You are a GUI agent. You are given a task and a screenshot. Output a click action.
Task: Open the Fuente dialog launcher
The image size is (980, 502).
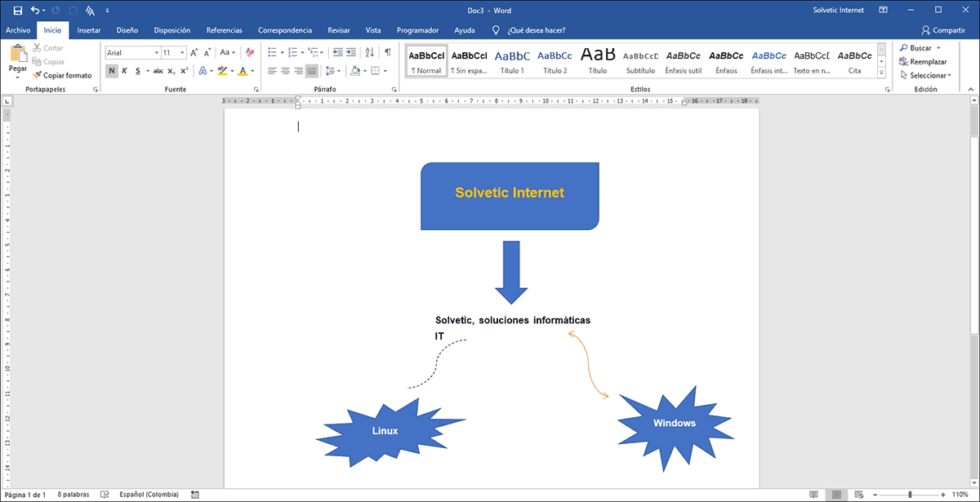256,89
